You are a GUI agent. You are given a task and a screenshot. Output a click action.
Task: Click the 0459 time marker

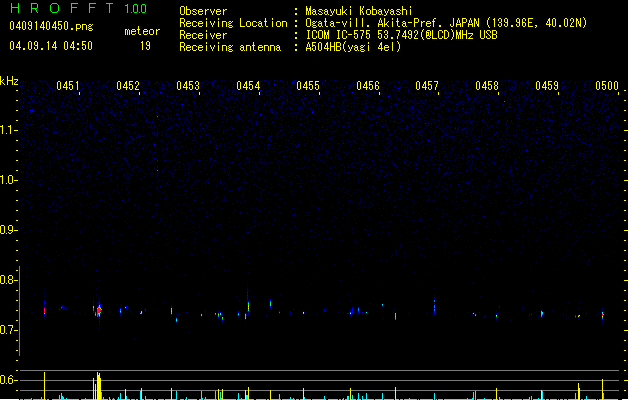[547, 86]
